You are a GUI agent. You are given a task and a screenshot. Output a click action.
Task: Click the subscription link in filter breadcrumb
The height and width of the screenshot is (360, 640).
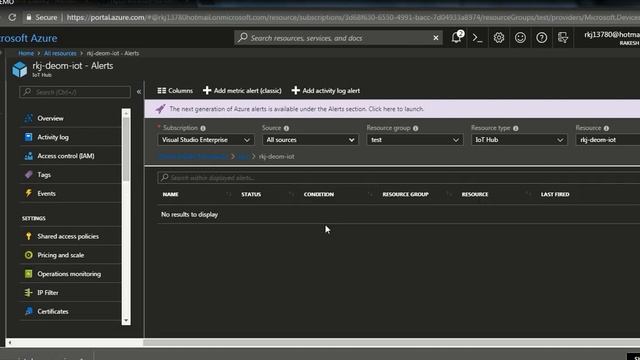coord(192,156)
